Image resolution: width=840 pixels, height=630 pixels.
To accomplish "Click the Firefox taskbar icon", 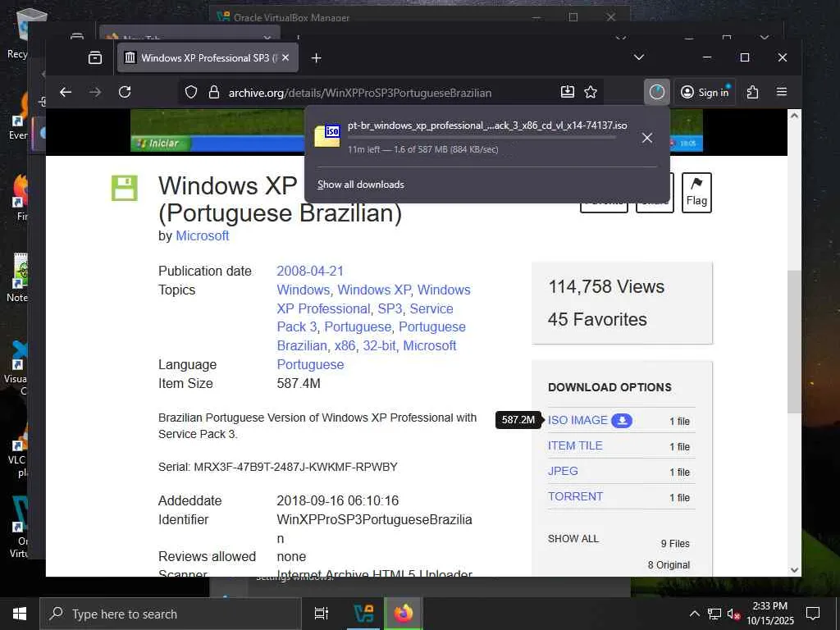I will [404, 614].
